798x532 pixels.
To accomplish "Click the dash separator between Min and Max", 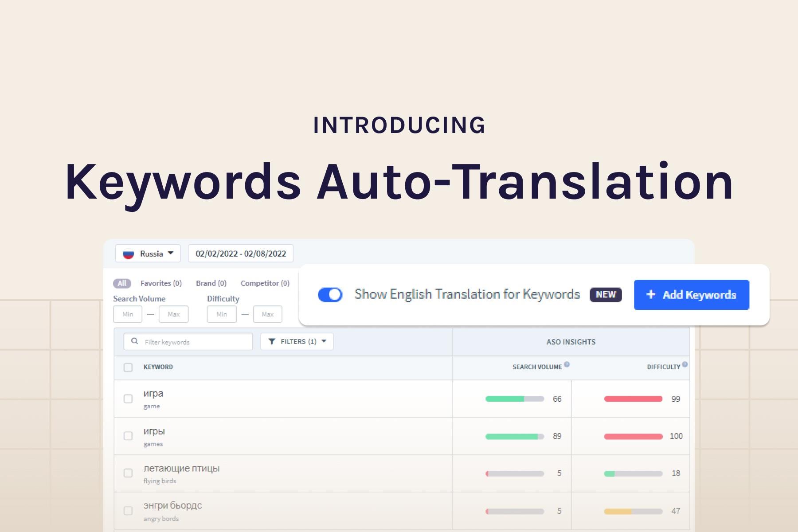I will 150,314.
